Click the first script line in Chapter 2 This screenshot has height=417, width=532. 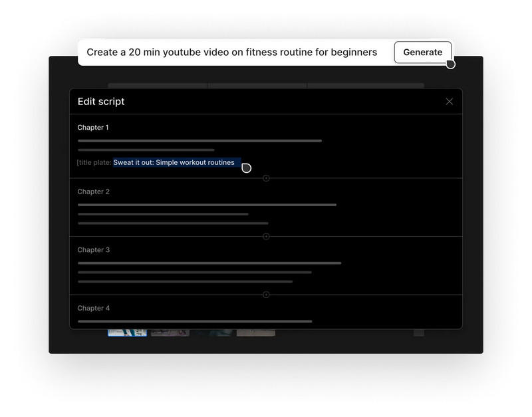tap(207, 205)
